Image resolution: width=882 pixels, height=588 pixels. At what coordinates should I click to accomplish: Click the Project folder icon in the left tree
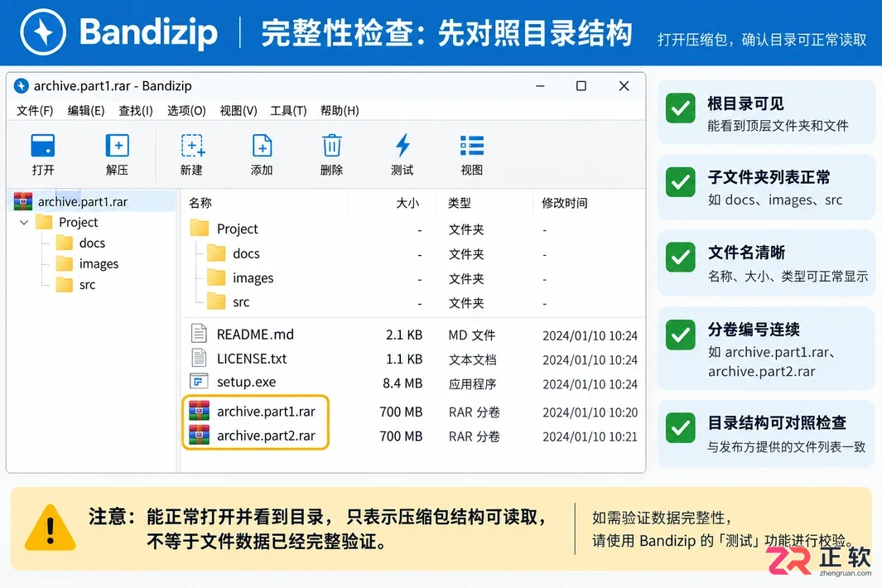tap(44, 222)
